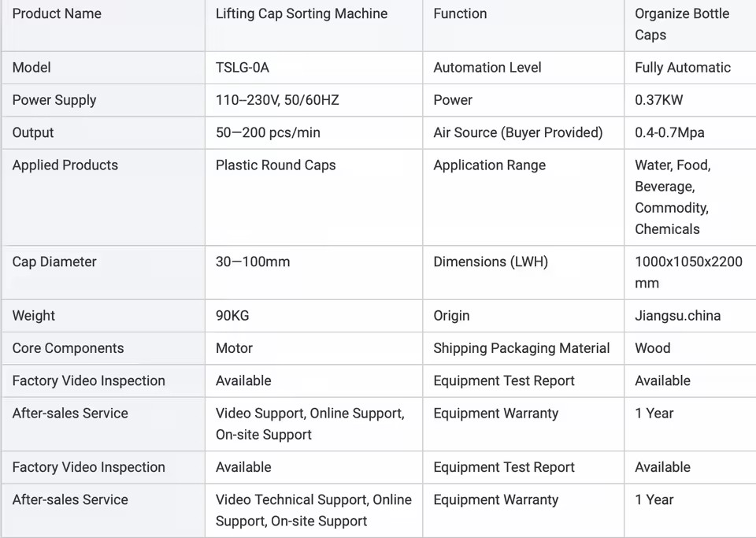
Task: Click the 'Video Technical Support' after-sales cell
Action: point(313,510)
